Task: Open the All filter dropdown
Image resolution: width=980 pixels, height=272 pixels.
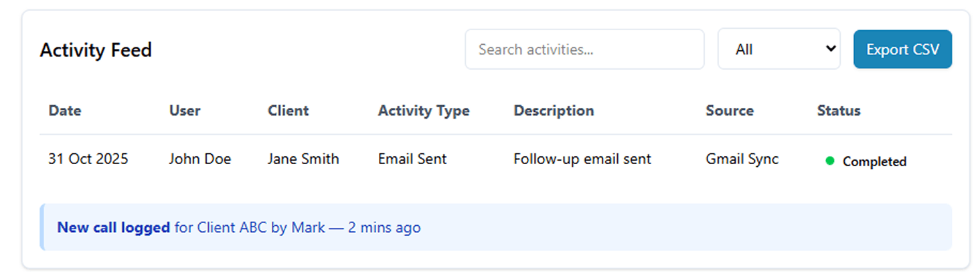Action: pyautogui.click(x=779, y=49)
